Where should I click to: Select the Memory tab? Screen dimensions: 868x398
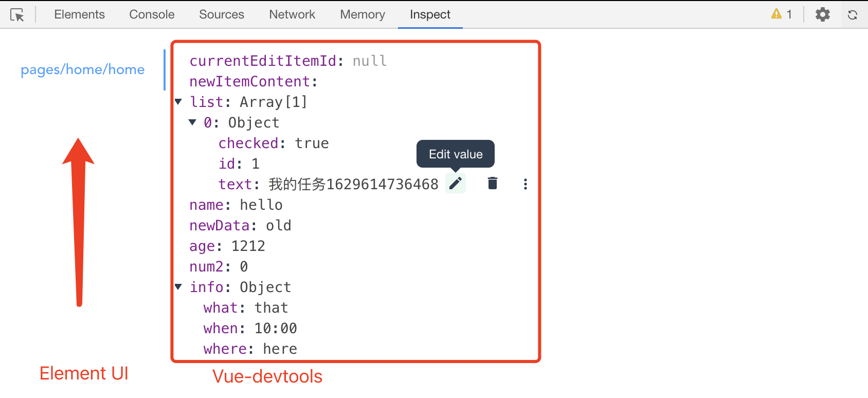click(x=363, y=14)
